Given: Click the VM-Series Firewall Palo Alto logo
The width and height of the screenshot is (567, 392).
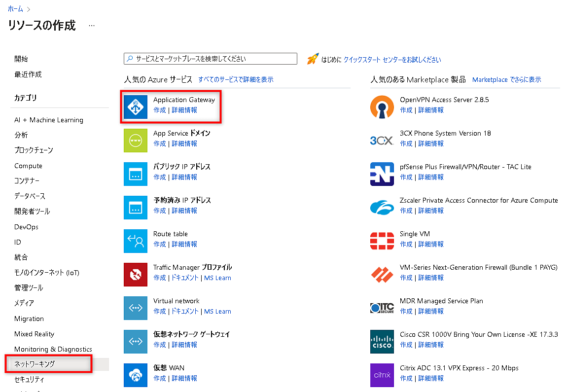Looking at the screenshot, I should [x=382, y=275].
